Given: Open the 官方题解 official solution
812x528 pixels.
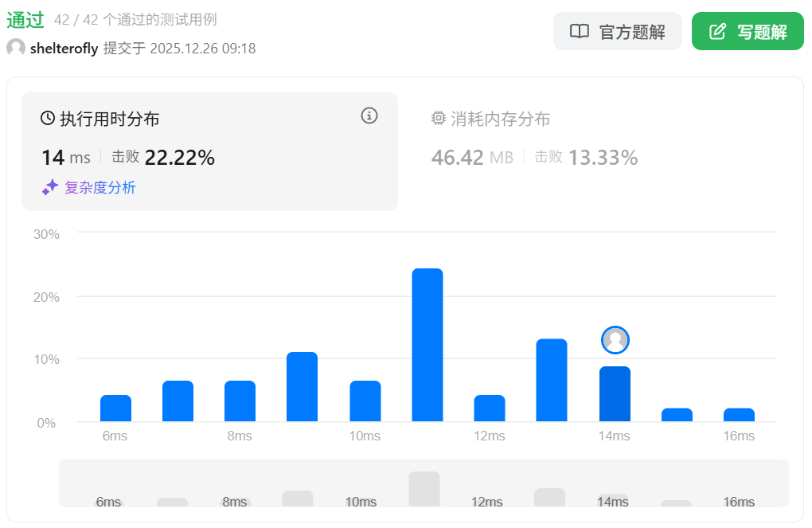Looking at the screenshot, I should [x=617, y=32].
